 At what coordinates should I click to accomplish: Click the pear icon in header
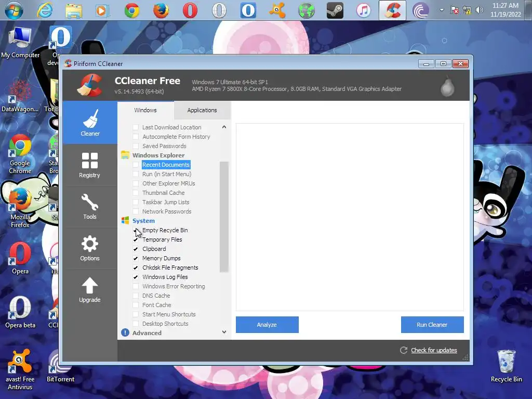tap(447, 87)
